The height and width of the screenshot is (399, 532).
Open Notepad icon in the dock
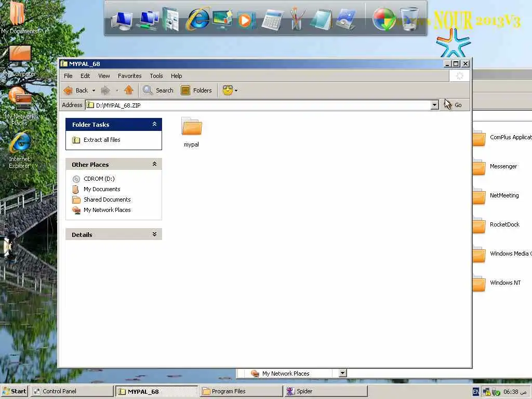click(321, 20)
